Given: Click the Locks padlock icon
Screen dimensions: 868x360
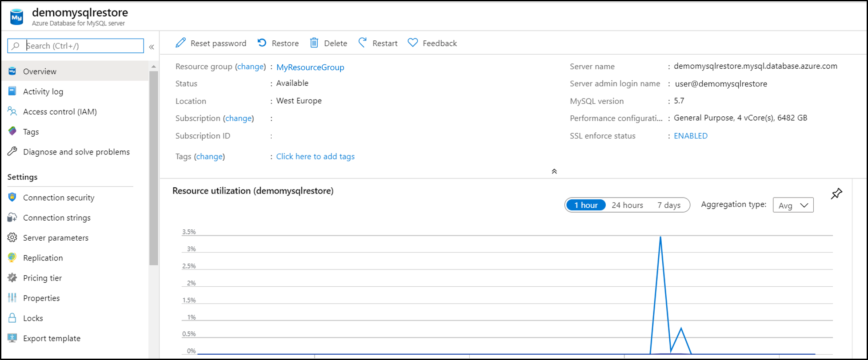Looking at the screenshot, I should (x=12, y=318).
